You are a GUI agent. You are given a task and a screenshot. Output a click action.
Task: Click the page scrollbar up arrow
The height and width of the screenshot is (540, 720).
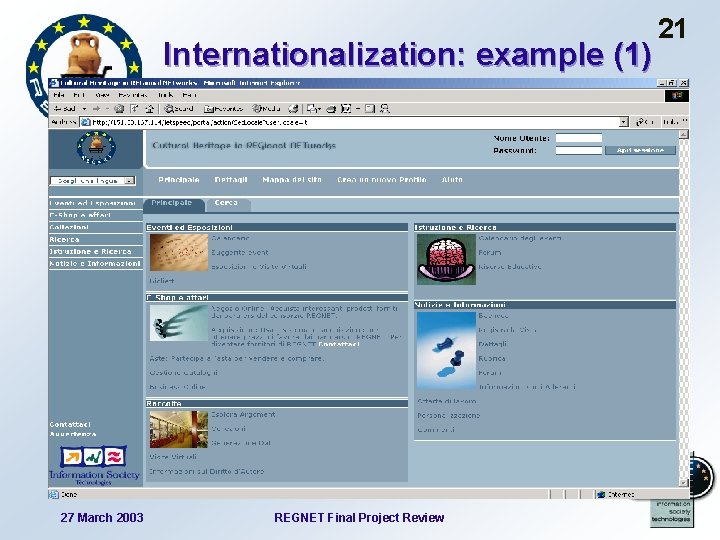click(684, 134)
